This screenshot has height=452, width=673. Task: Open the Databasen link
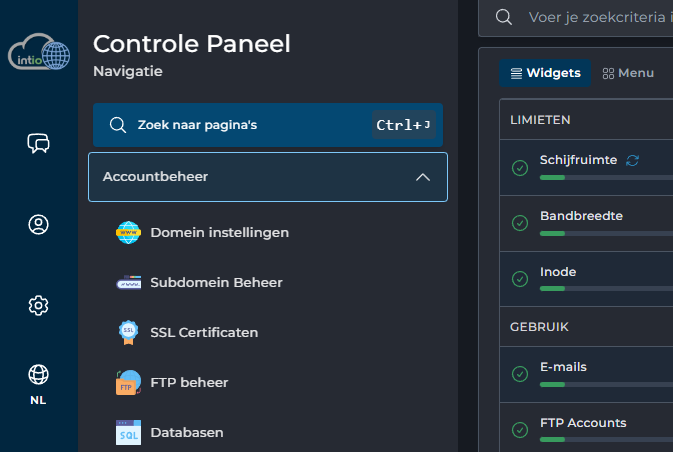point(187,433)
